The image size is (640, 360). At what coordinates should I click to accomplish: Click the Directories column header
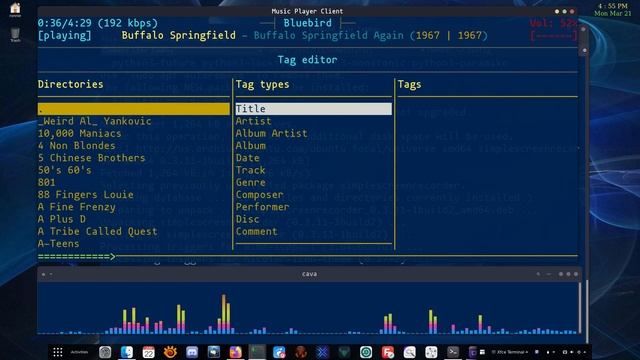71,84
